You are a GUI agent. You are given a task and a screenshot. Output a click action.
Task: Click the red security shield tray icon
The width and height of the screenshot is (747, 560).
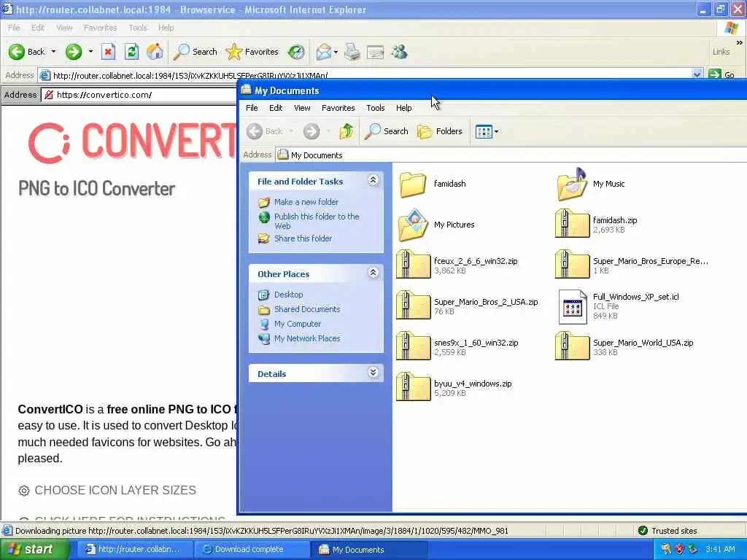[679, 550]
